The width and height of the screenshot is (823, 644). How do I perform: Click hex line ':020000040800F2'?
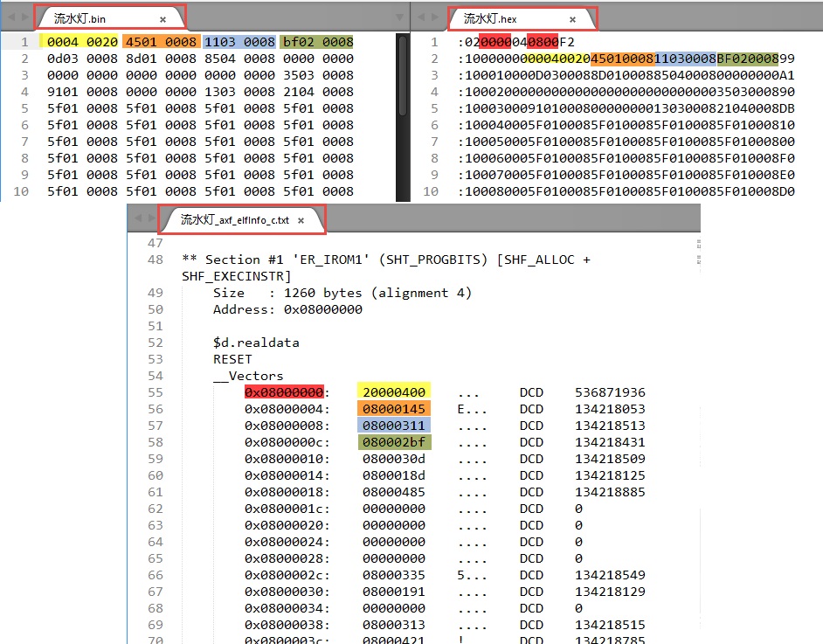[516, 42]
